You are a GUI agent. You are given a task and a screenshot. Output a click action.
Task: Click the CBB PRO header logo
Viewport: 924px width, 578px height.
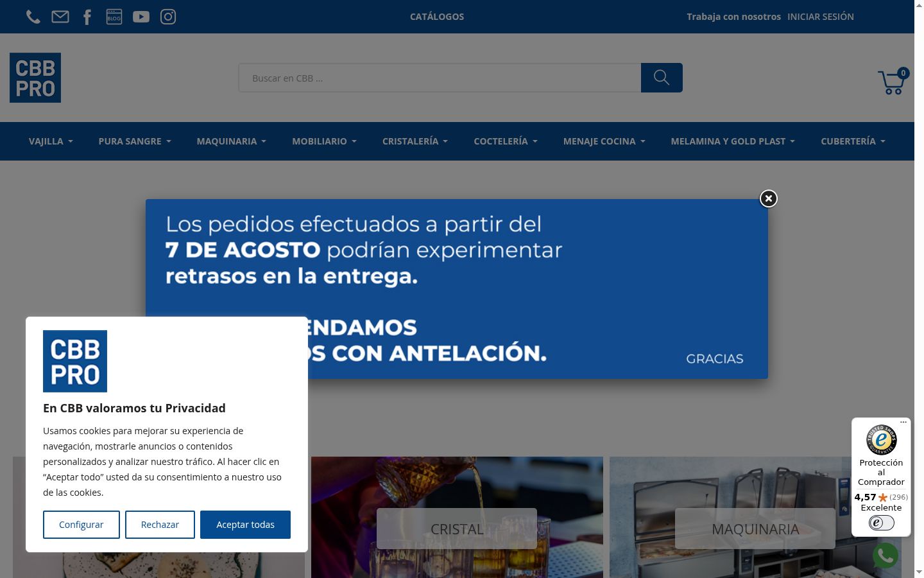coord(35,78)
